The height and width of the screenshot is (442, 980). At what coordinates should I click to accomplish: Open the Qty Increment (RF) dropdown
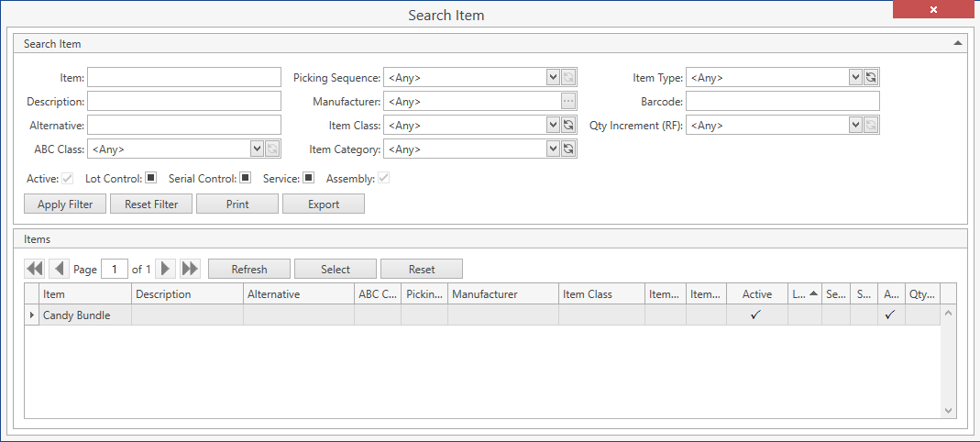(x=855, y=125)
